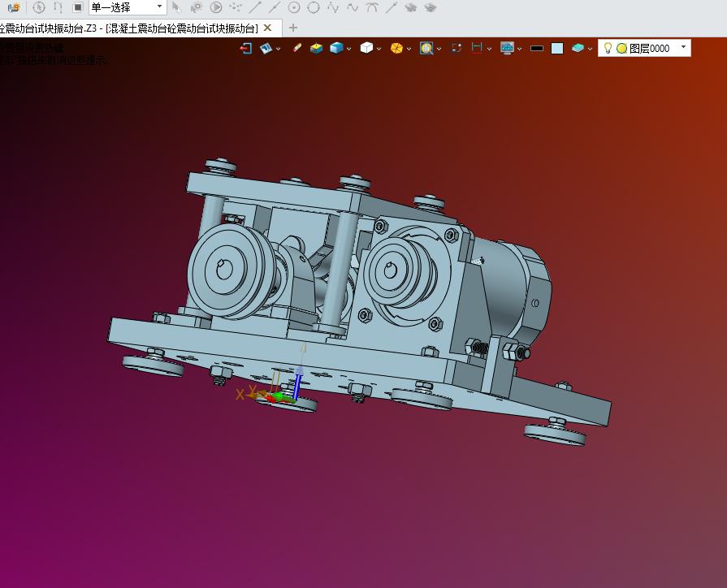Select the smooth wave curve tool
The image size is (727, 588).
353,7
